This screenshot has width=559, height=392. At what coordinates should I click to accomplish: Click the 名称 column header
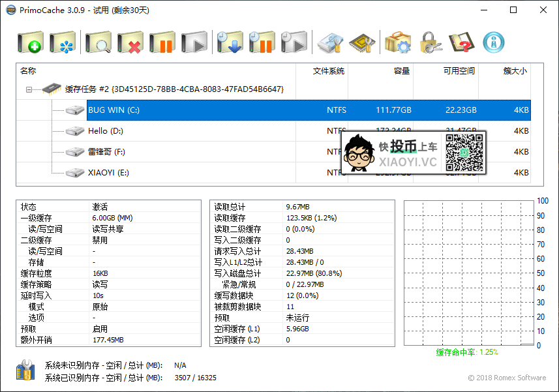[28, 71]
